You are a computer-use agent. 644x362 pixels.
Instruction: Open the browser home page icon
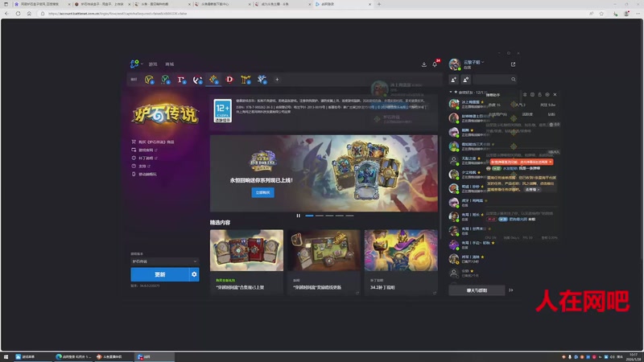coord(29,14)
